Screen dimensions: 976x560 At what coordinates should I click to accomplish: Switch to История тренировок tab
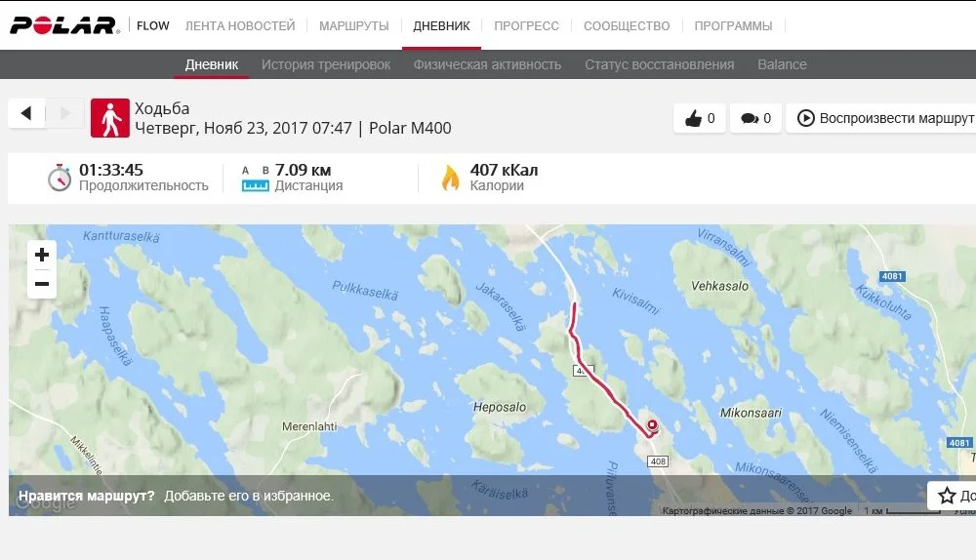326,64
